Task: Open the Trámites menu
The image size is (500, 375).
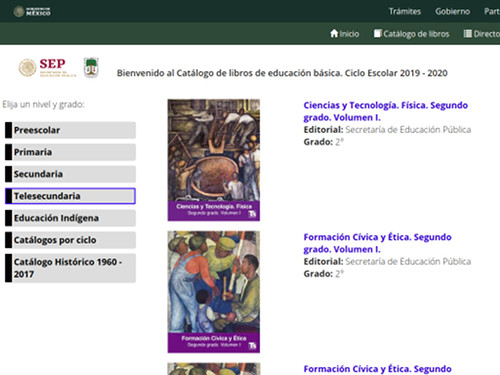Action: click(405, 11)
